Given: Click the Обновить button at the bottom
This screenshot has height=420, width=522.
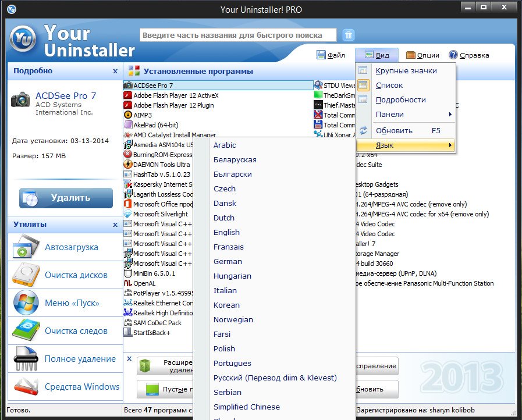Looking at the screenshot, I should click(x=377, y=389).
